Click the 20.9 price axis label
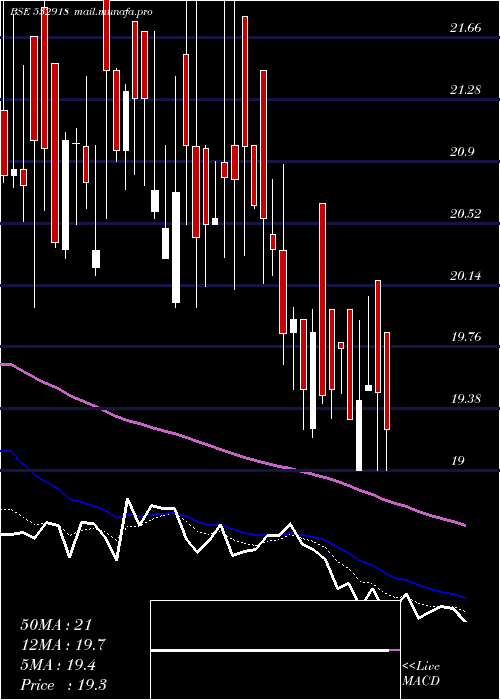The image size is (500, 700). coord(462,152)
